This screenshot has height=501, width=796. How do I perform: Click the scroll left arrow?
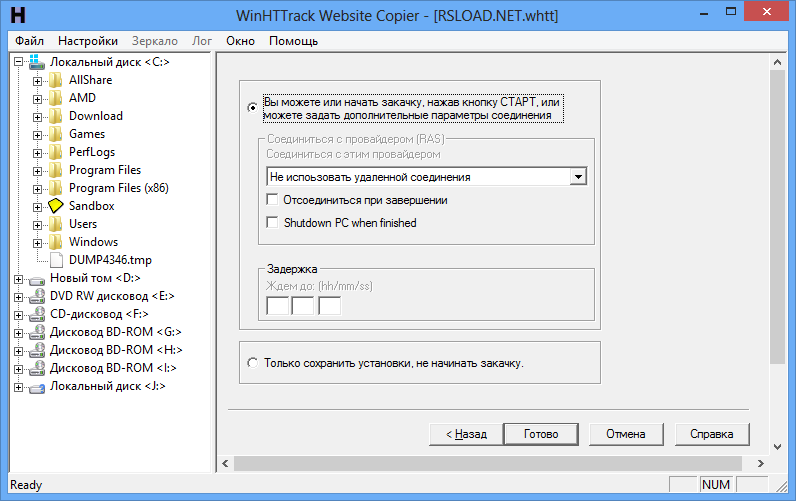225,463
